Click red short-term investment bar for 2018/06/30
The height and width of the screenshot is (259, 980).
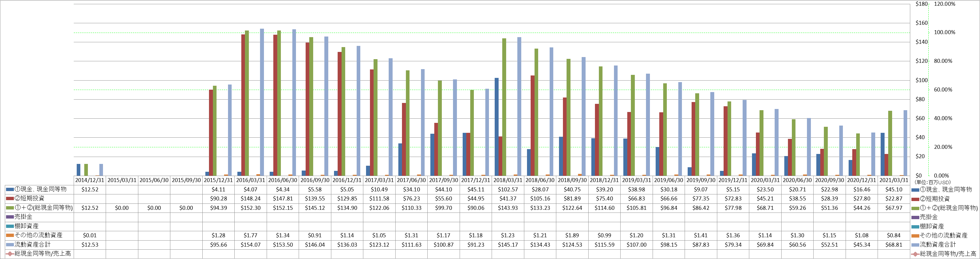point(533,126)
